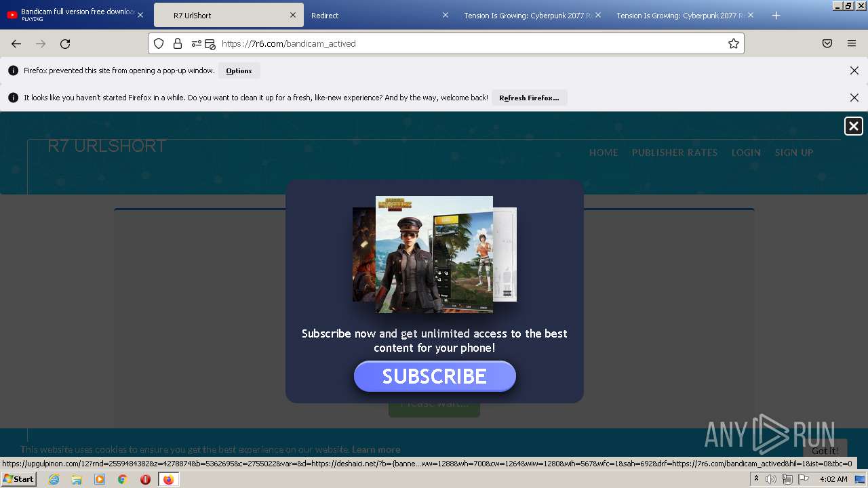Switch to second Tension Is Growing tab
The image size is (868, 488).
(x=686, y=15)
